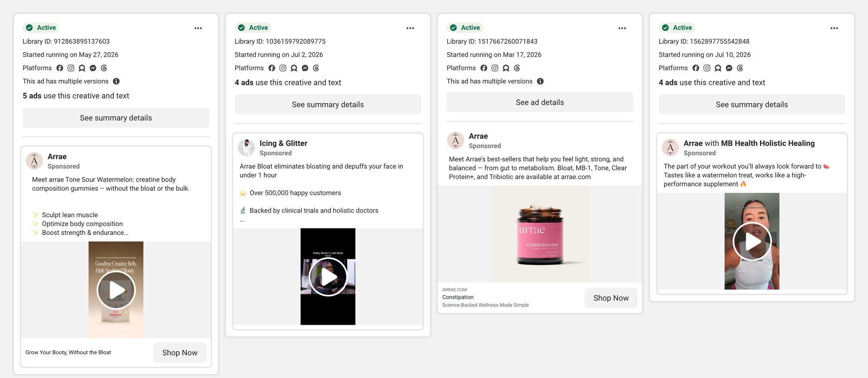Click multiple versions info icon in May 27 ad
This screenshot has height=378, width=868.
(116, 81)
